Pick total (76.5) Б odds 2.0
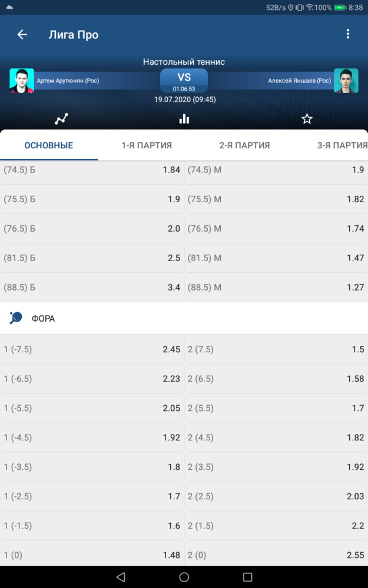 92,229
